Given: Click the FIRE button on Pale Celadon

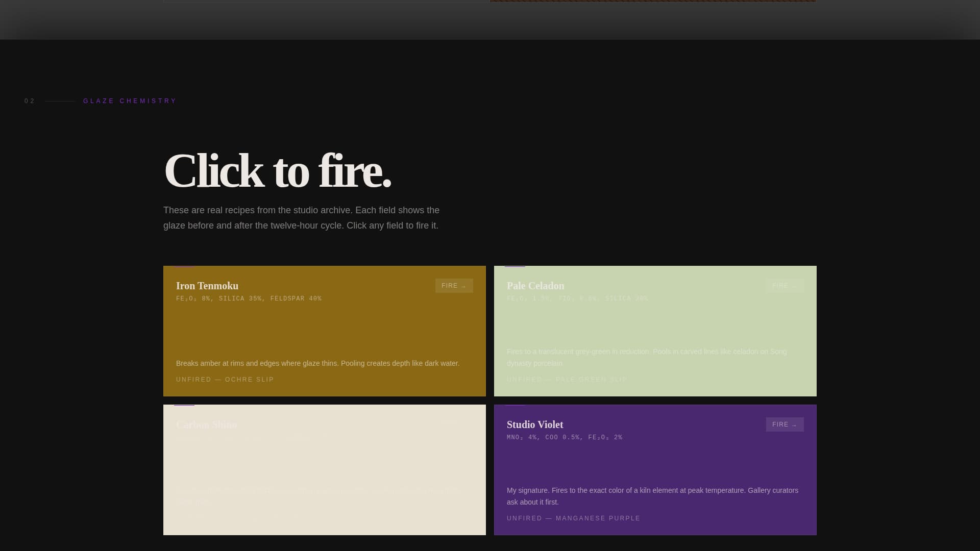Looking at the screenshot, I should 785,286.
